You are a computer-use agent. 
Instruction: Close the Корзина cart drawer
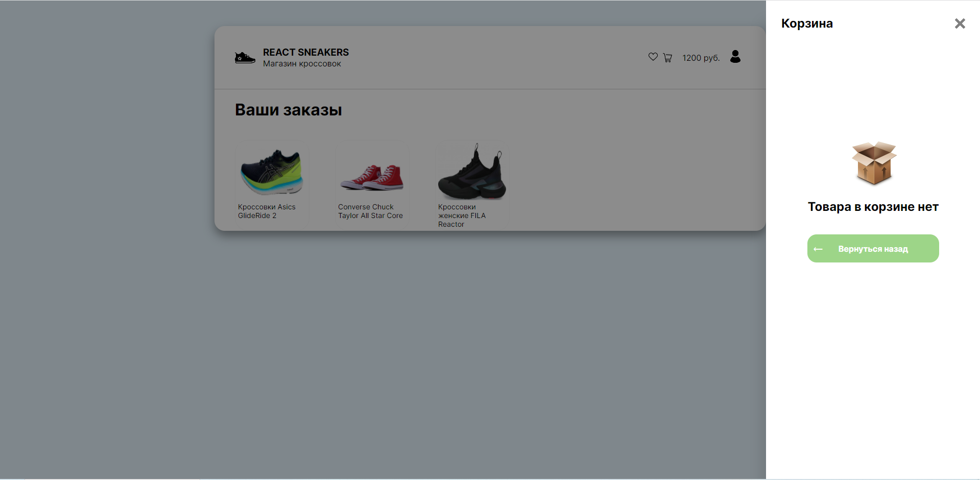960,23
